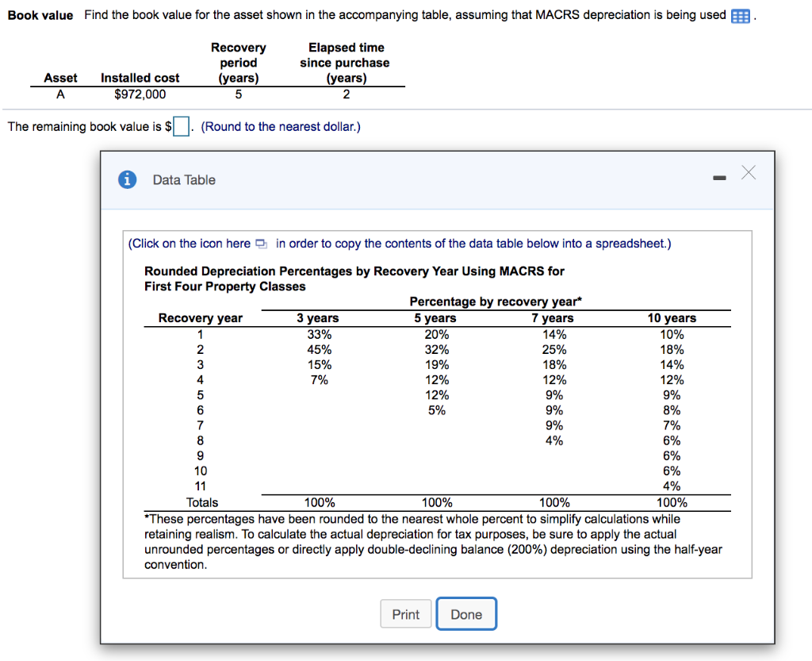The image size is (812, 661).
Task: Click the 5 years column header
Action: (x=435, y=318)
